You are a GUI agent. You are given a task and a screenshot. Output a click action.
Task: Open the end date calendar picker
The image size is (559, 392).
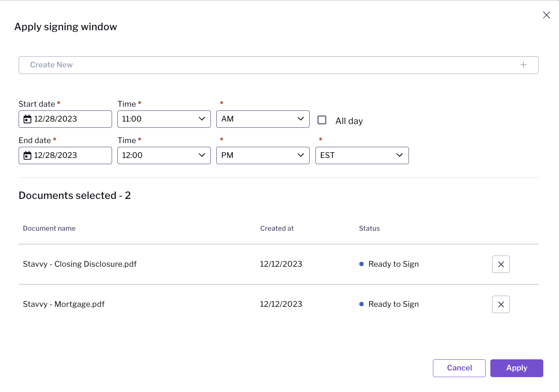point(27,155)
